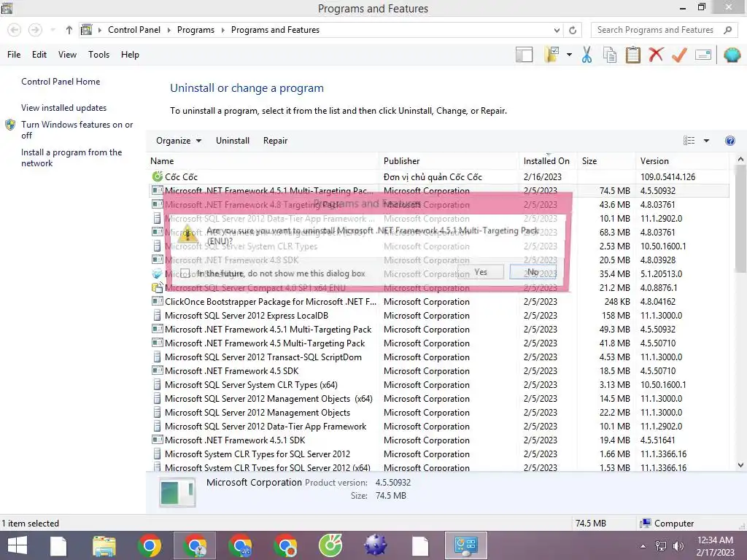The height and width of the screenshot is (560, 747).
Task: Click the first Chrome icon in taskbar
Action: tap(150, 545)
